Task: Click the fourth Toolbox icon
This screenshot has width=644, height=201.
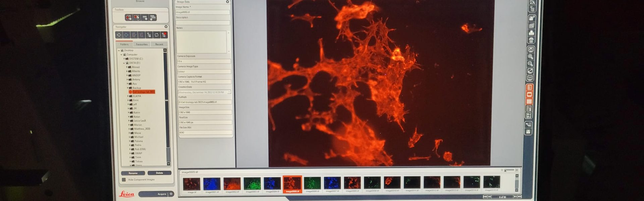Action: (x=153, y=17)
